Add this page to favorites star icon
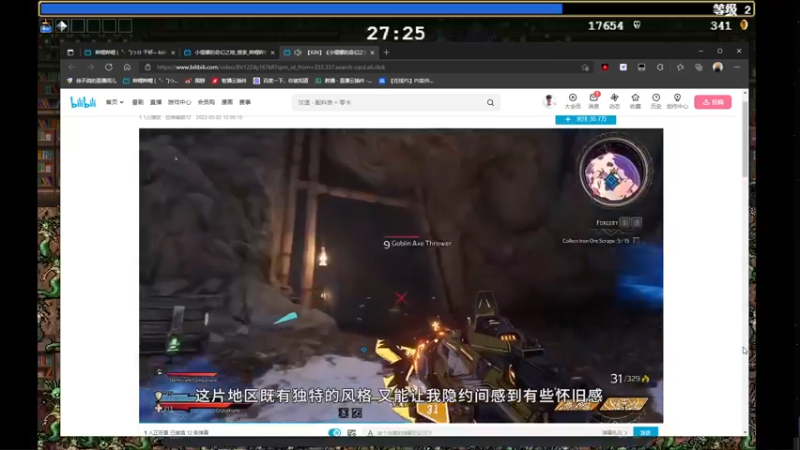Screen dimensions: 800x450 point(585,67)
